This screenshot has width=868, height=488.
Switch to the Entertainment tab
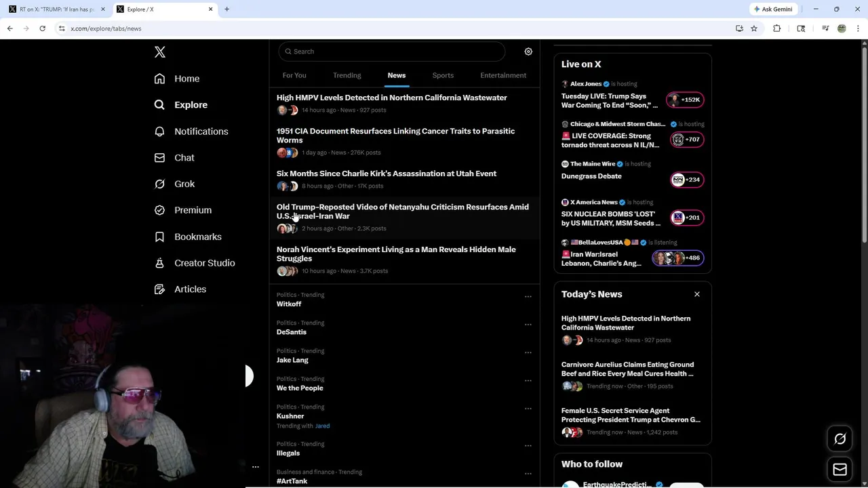pos(503,75)
